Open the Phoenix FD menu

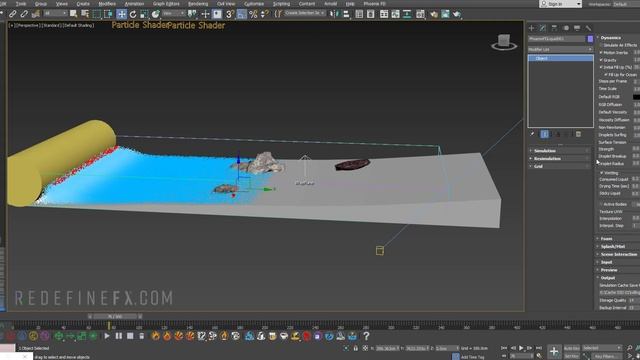[374, 4]
